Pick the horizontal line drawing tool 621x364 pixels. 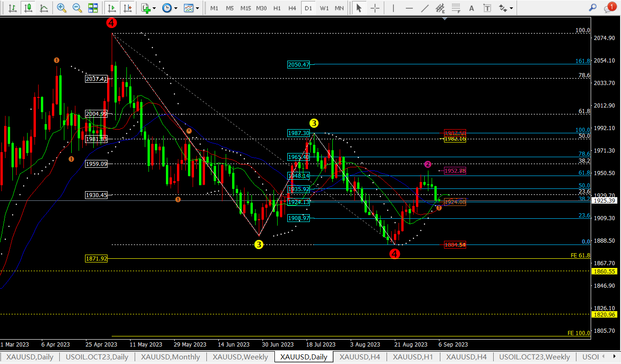pos(409,8)
